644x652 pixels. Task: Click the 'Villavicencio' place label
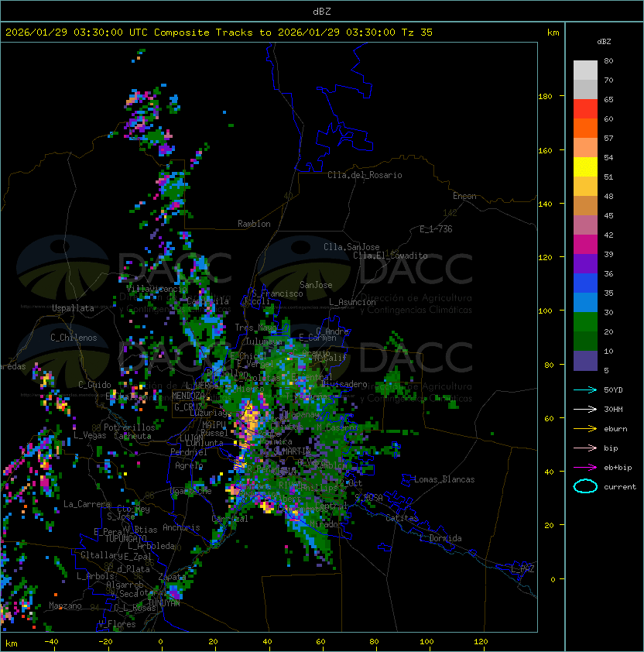(x=156, y=289)
